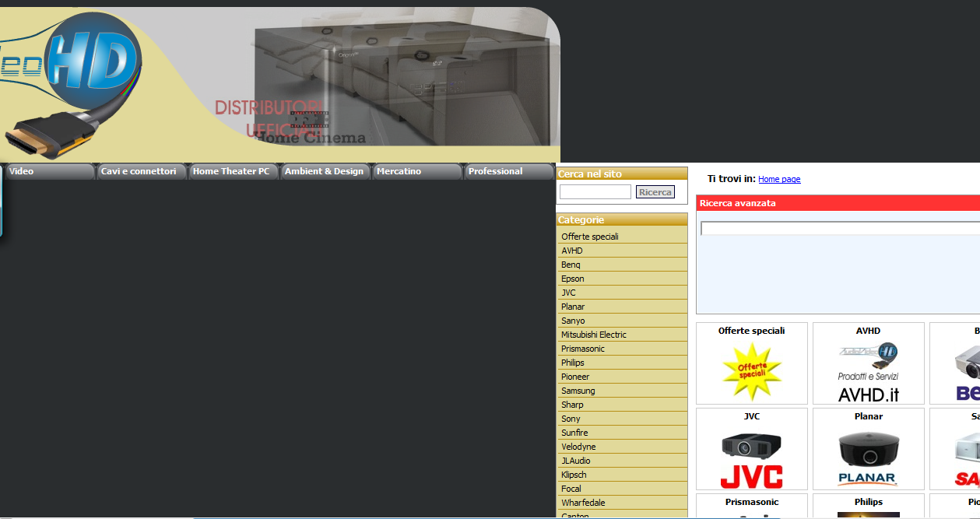Click the HD logo with HDMI cable
The image size is (980, 519).
[x=72, y=85]
